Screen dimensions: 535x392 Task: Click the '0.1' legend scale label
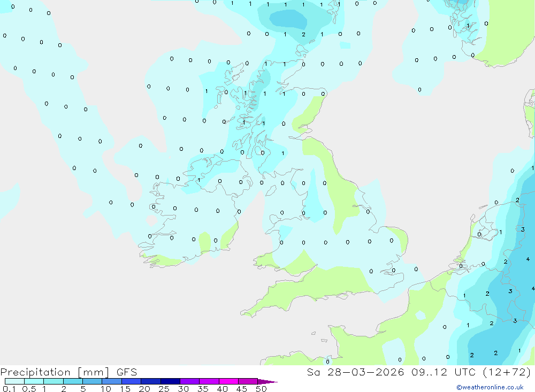(x=9, y=389)
